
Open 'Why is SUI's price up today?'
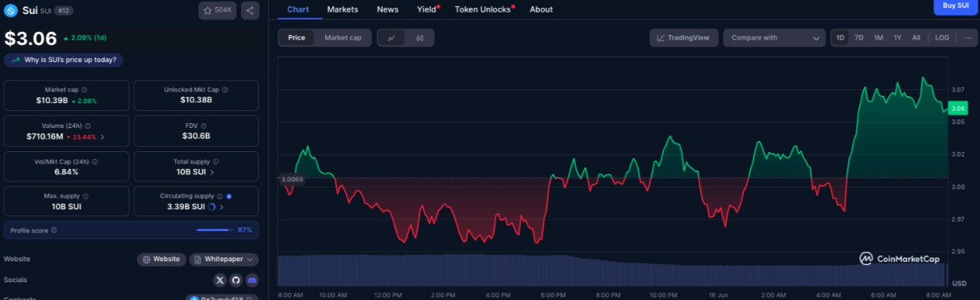(64, 60)
